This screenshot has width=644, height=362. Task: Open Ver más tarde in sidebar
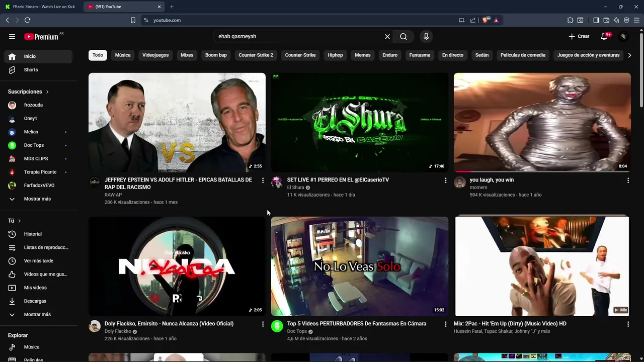[39, 261]
